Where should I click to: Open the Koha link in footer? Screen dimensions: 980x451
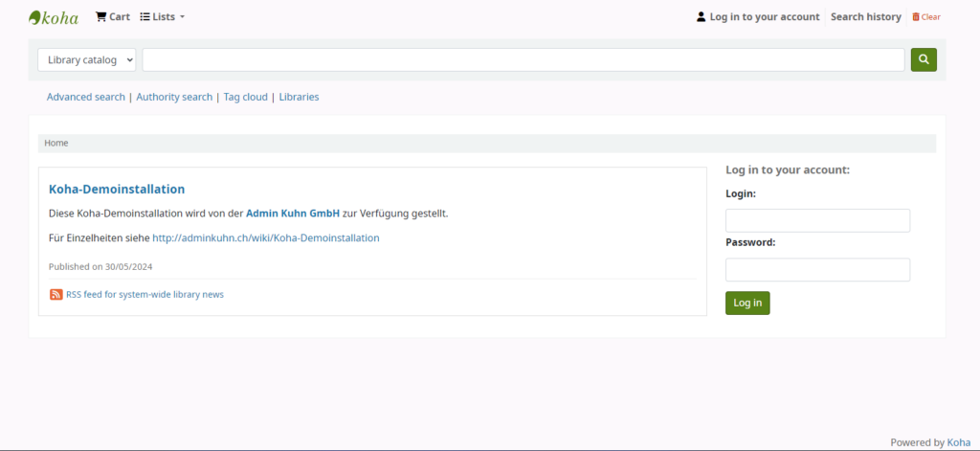coord(959,442)
